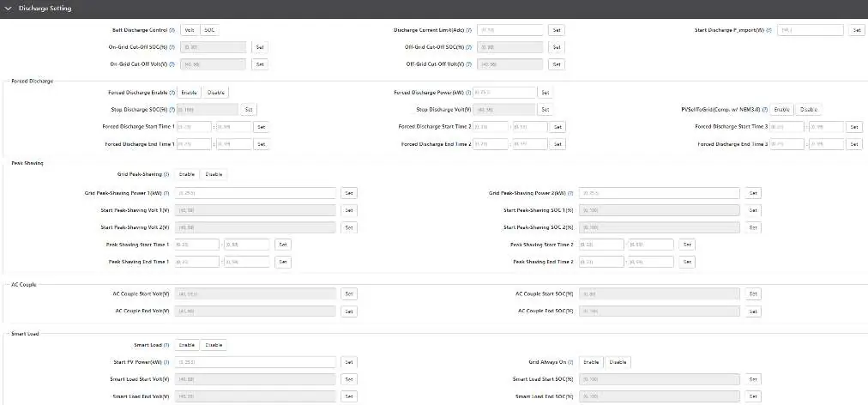The image size is (868, 405).
Task: Focus Peak Shaving End Time 2 minute field
Action: point(651,262)
